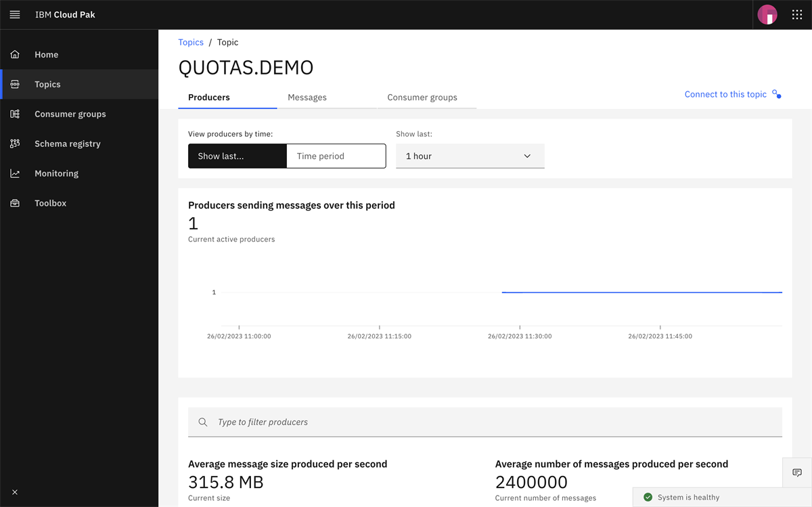812x507 pixels.
Task: Click the Monitoring chart icon
Action: pos(15,173)
